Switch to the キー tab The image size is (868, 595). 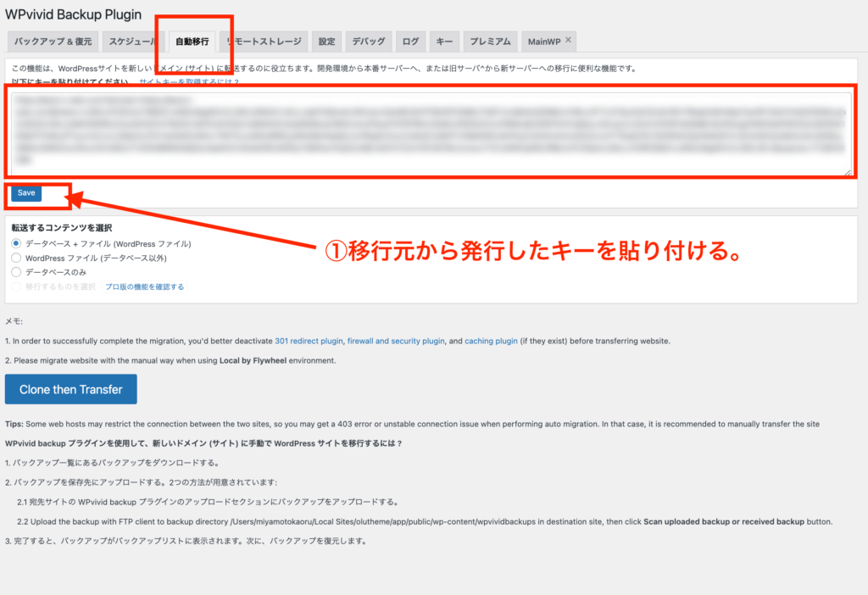(444, 42)
